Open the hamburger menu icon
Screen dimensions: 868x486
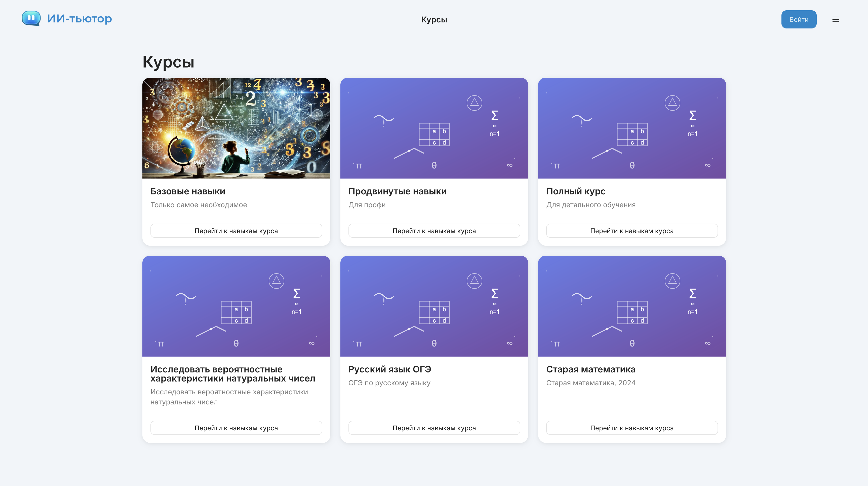pyautogui.click(x=835, y=20)
